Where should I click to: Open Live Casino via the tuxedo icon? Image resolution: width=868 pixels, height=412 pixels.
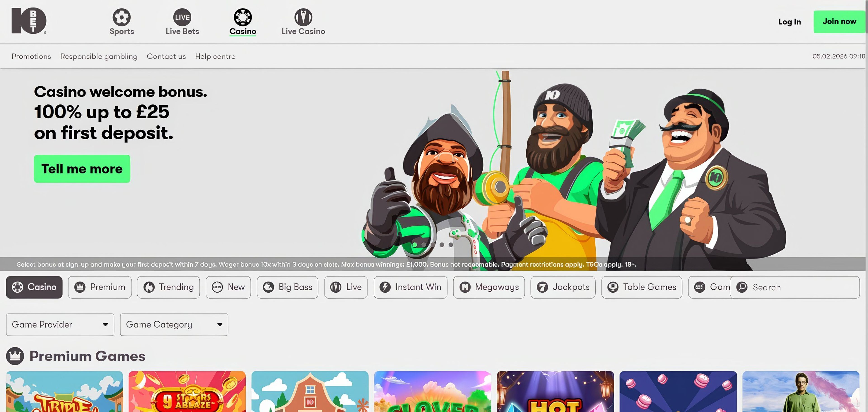coord(303,17)
